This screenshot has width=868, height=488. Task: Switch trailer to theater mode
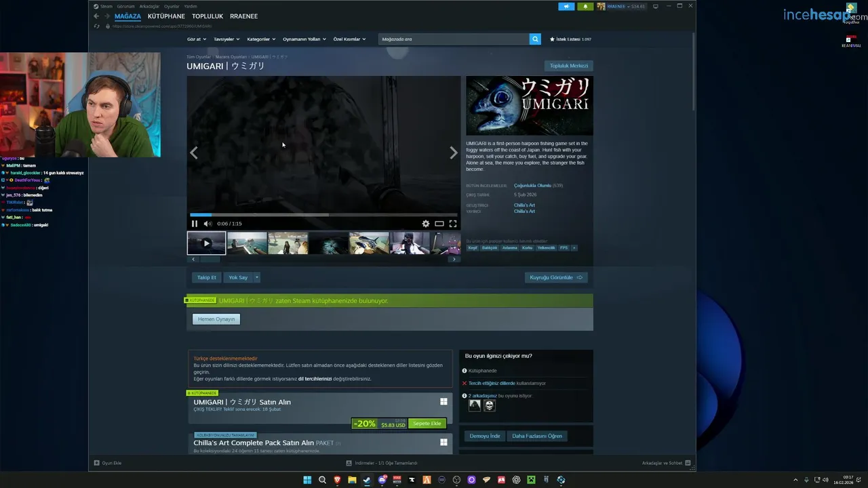pyautogui.click(x=439, y=224)
